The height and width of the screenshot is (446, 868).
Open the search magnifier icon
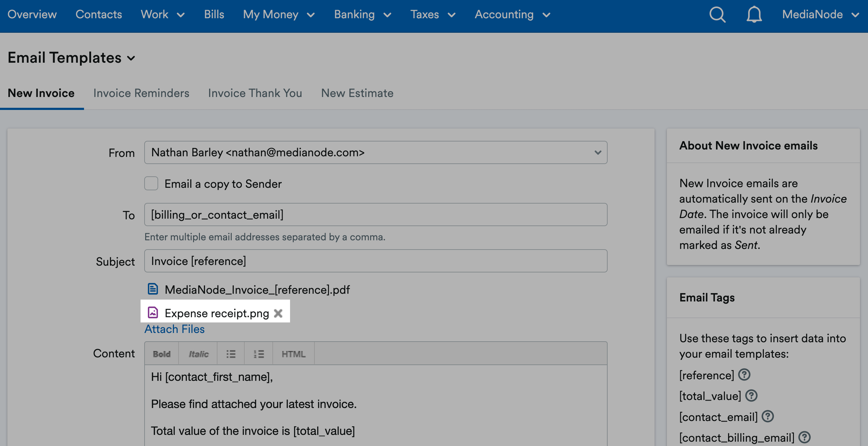point(717,15)
